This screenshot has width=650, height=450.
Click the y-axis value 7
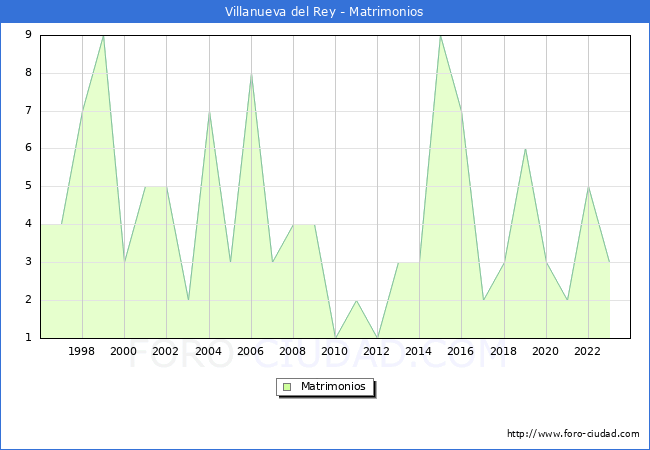[x=28, y=111]
